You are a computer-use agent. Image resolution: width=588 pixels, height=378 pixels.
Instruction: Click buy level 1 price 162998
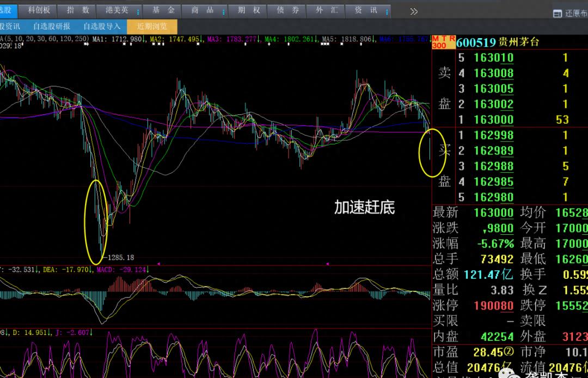pyautogui.click(x=493, y=136)
